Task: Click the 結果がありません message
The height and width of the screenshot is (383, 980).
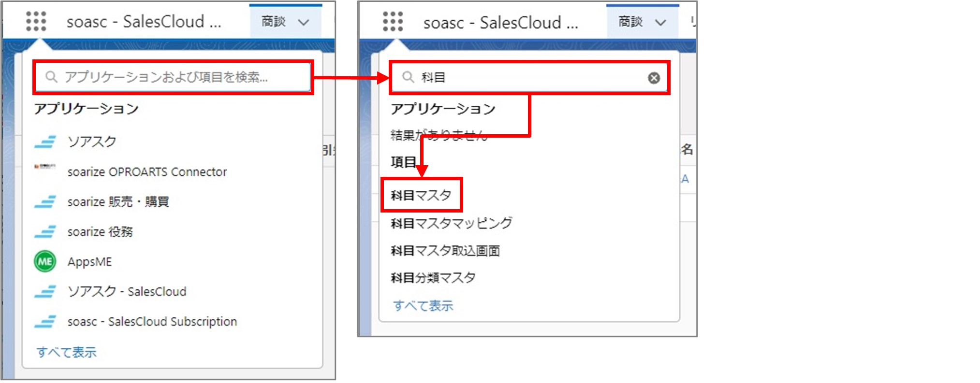Action: tap(439, 135)
